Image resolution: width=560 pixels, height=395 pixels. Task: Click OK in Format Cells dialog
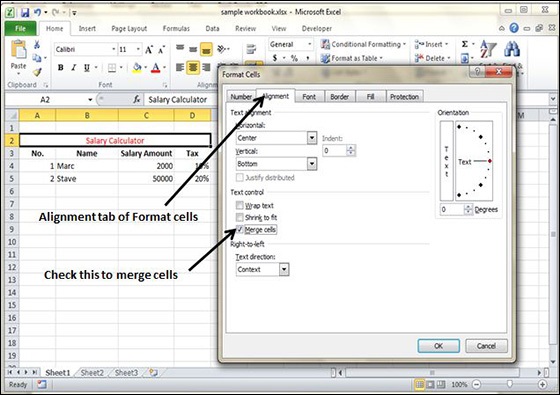coord(439,346)
